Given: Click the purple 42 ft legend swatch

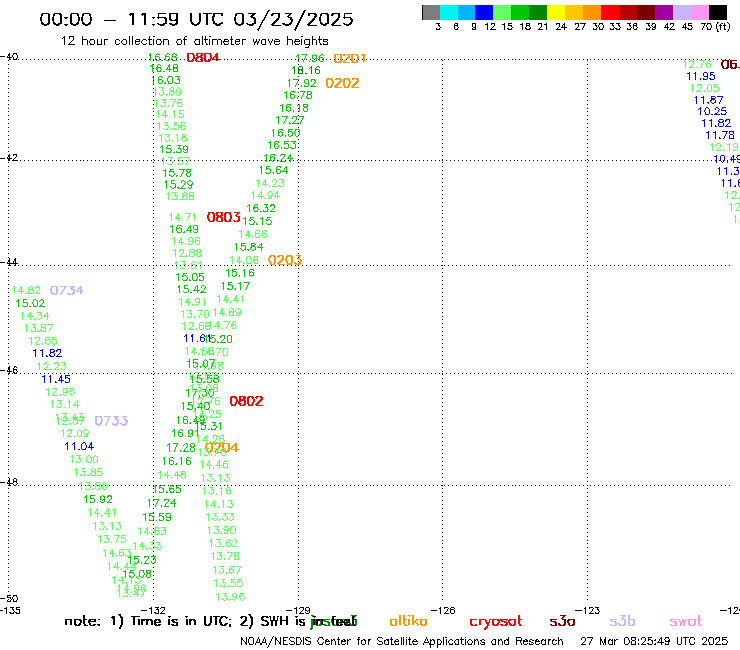Looking at the screenshot, I should pos(664,12).
